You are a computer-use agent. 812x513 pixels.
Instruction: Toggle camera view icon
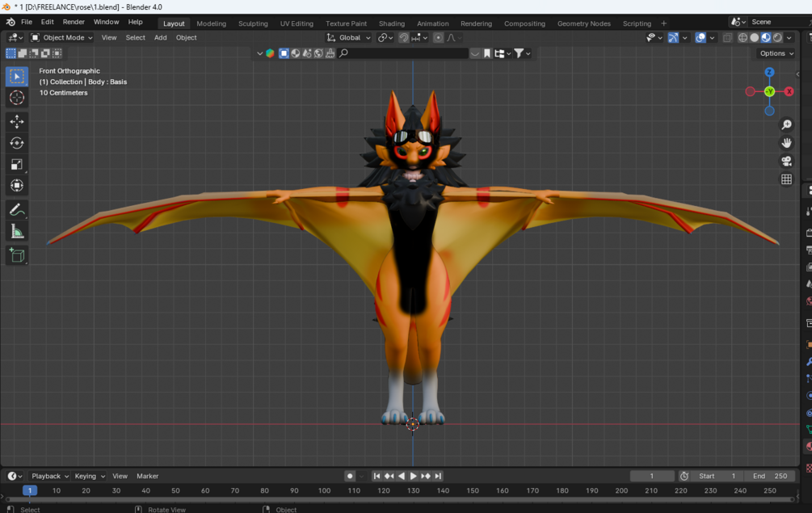[786, 161]
